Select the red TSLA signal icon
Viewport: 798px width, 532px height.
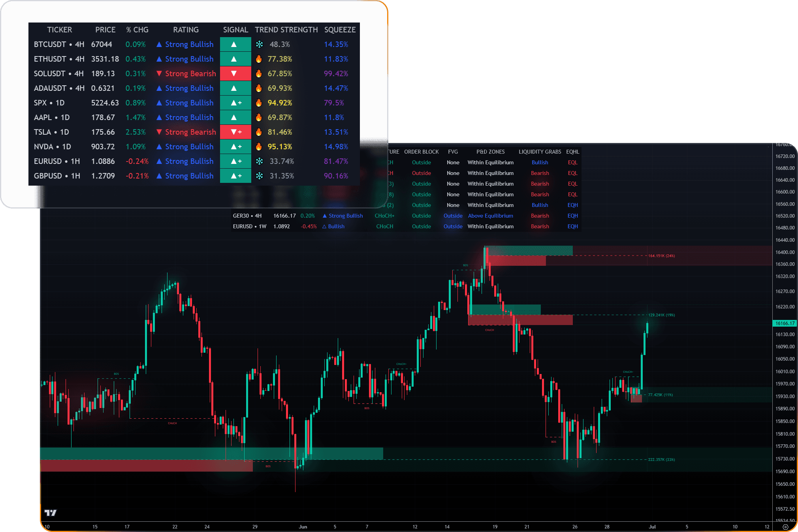pos(235,132)
